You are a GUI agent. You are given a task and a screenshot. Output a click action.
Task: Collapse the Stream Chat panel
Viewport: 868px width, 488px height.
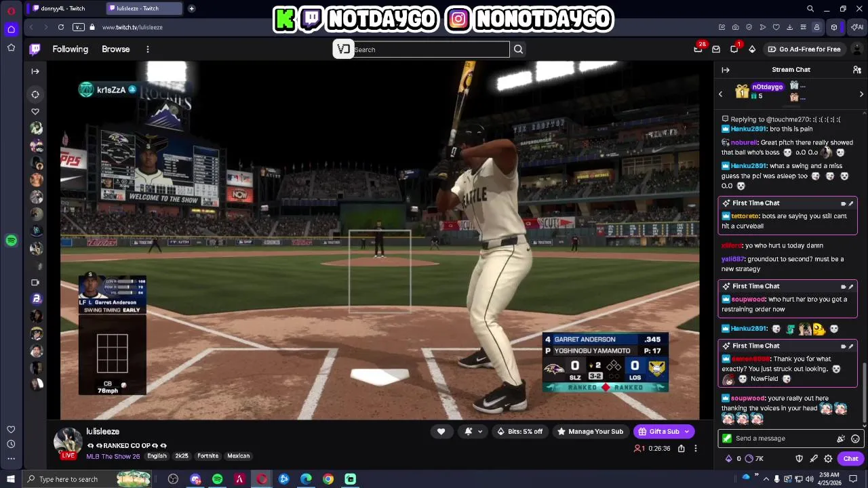[x=726, y=70]
